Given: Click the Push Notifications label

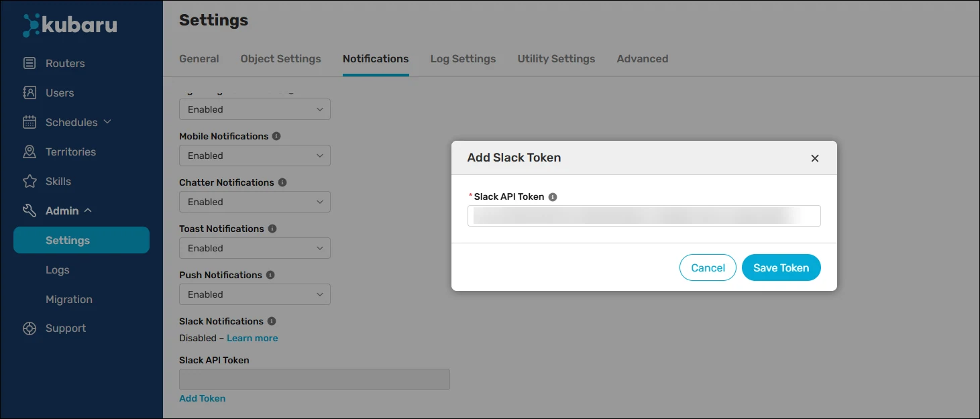Looking at the screenshot, I should (221, 275).
